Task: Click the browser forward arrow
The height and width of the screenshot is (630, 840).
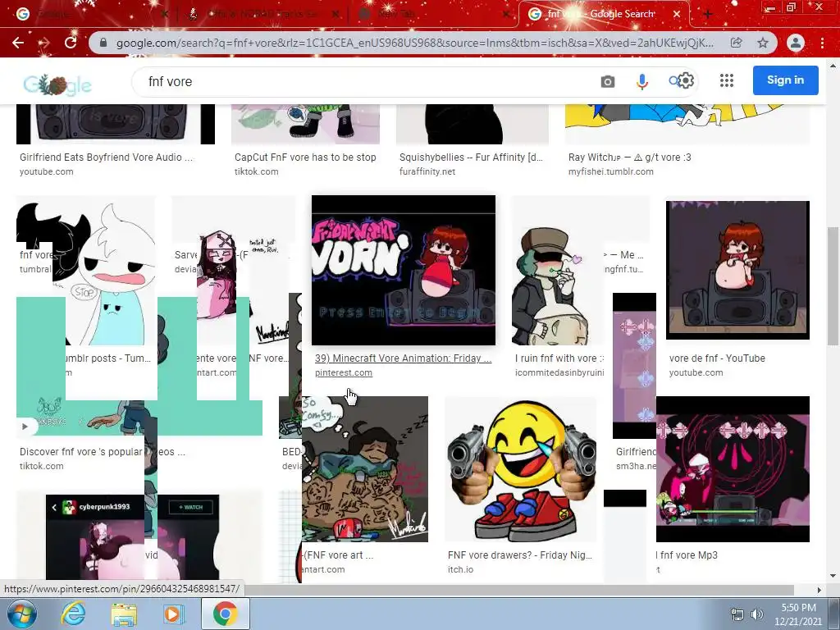Action: tap(44, 43)
